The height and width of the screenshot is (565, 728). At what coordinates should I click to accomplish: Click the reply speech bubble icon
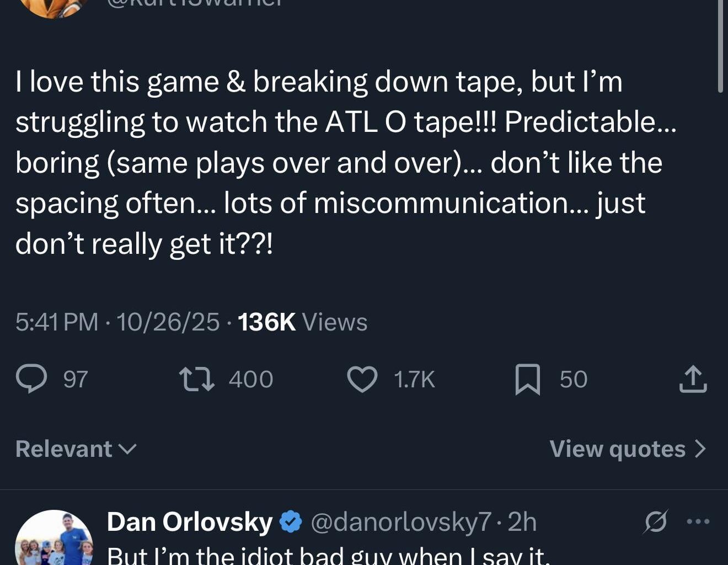click(x=32, y=379)
